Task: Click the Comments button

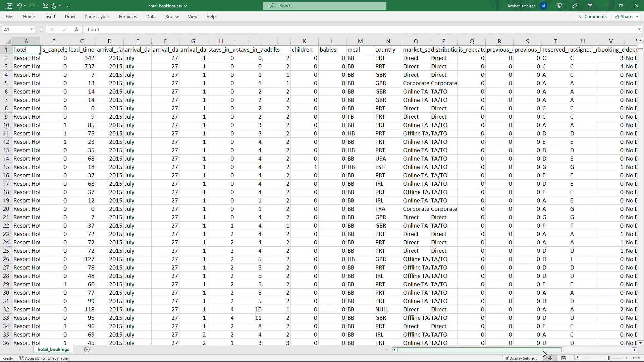Action: 593,16
